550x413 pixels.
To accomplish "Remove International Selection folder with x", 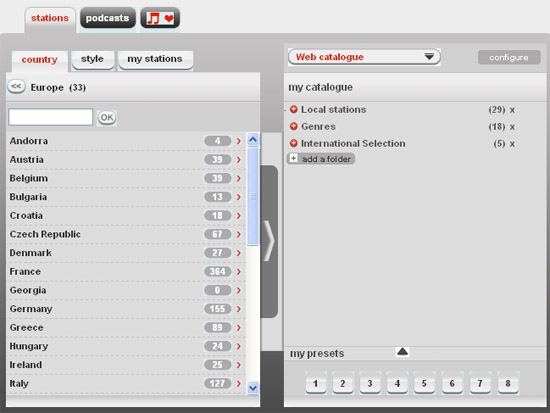I will [512, 144].
